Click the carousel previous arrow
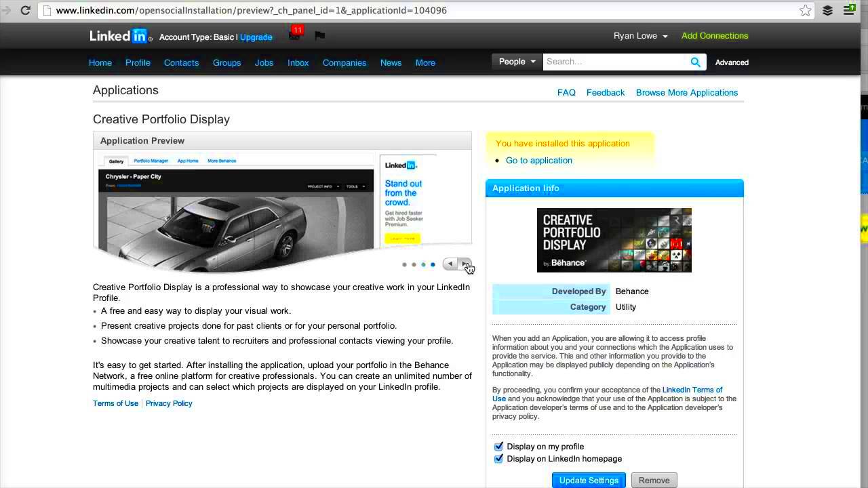The height and width of the screenshot is (488, 868). click(x=450, y=264)
